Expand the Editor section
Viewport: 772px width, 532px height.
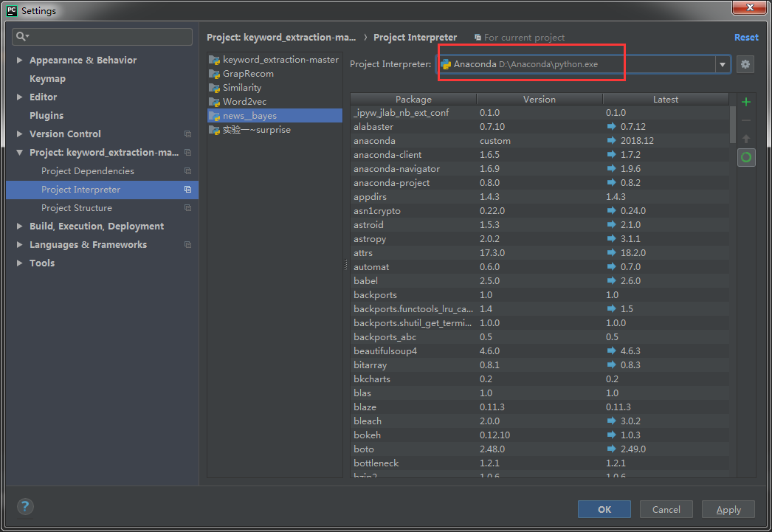coord(20,97)
